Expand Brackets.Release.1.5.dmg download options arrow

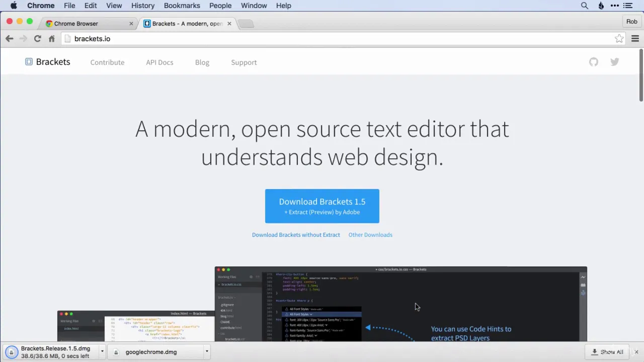tap(102, 351)
